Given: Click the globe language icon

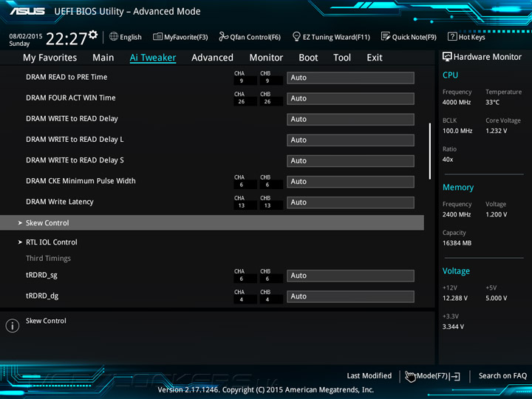Looking at the screenshot, I should (114, 36).
